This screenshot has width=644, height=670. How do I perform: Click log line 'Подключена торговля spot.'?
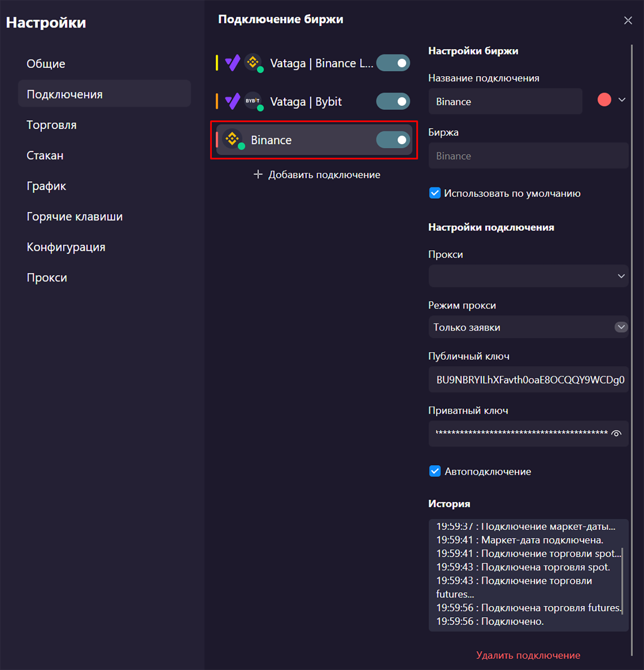click(x=523, y=567)
